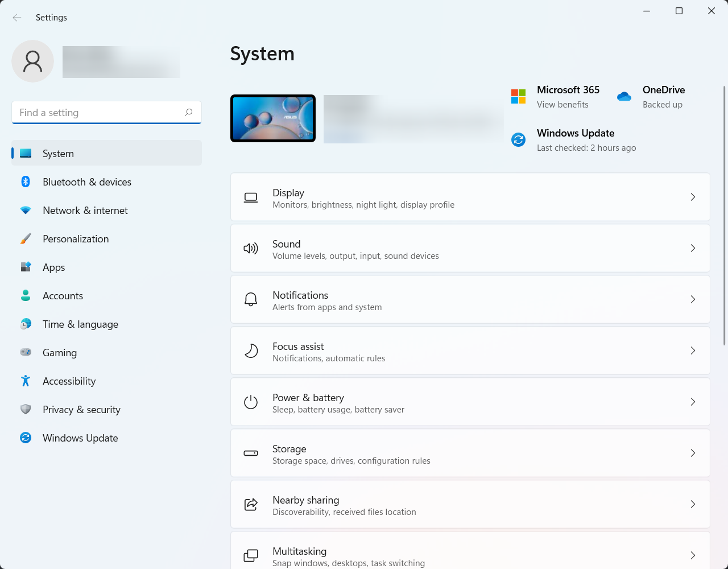
Task: Click the Windows Update icon in the header area
Action: tap(518, 139)
